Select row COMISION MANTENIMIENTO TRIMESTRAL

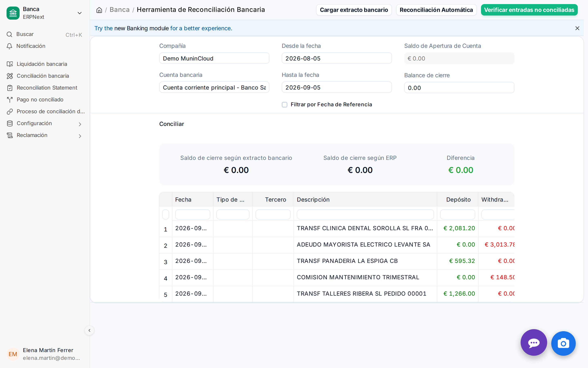[336, 277]
